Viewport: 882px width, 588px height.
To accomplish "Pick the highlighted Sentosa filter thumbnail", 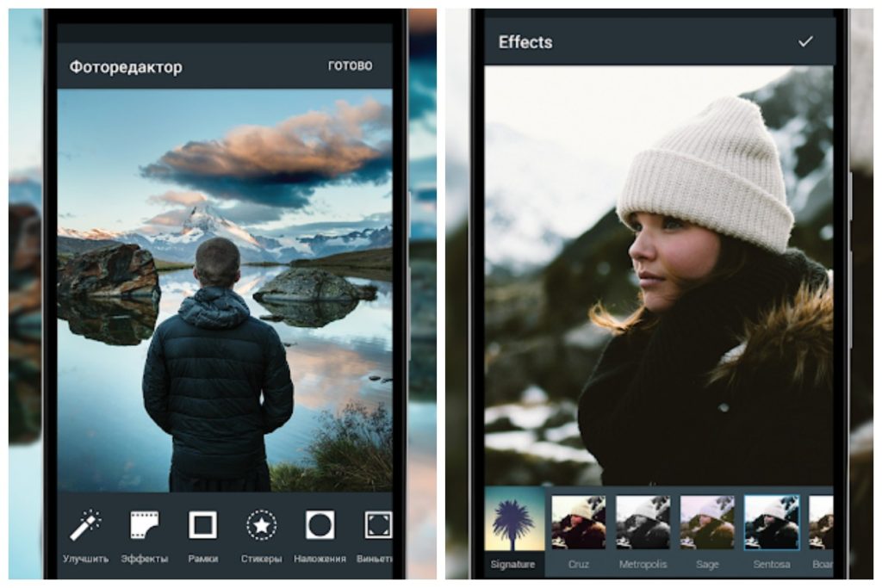I will [771, 523].
